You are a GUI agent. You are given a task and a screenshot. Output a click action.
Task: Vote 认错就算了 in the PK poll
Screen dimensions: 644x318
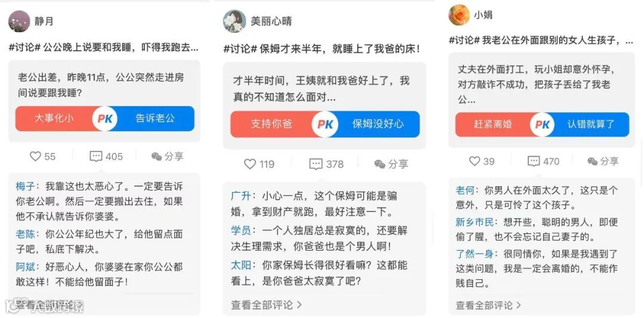(591, 124)
